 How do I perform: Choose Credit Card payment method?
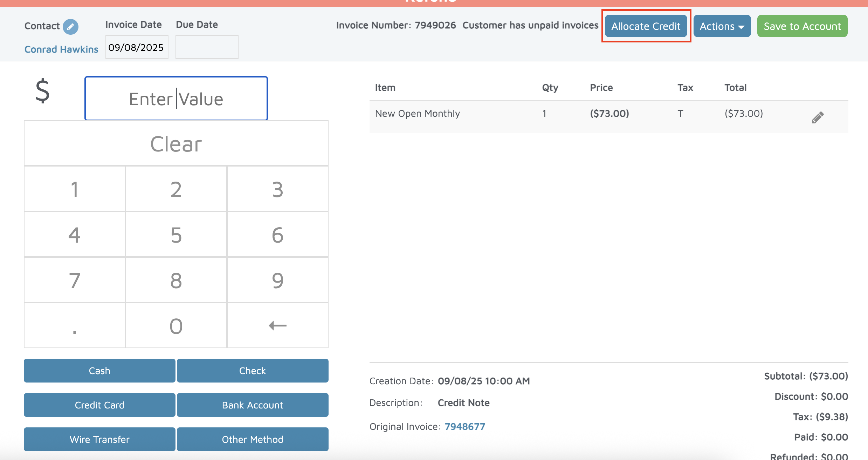coord(99,405)
